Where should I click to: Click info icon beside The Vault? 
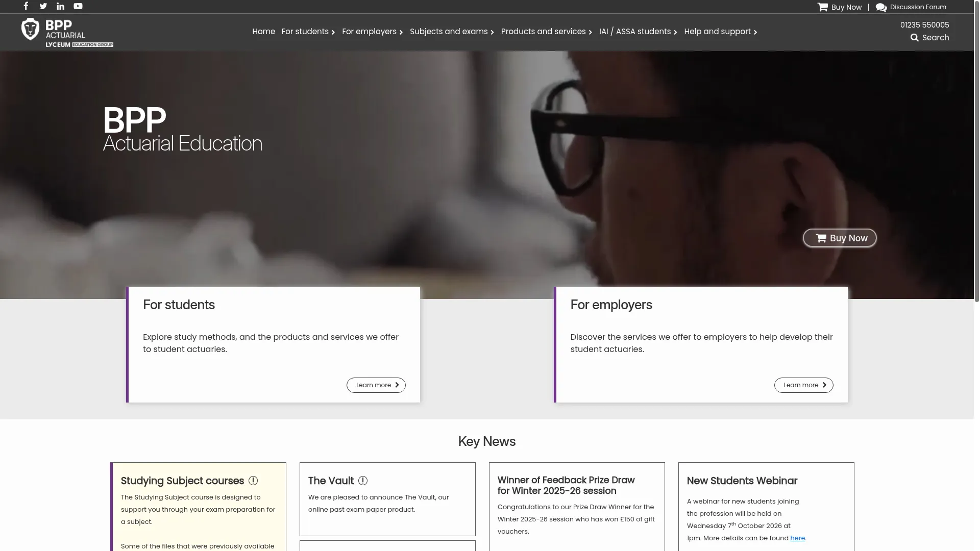[363, 481]
